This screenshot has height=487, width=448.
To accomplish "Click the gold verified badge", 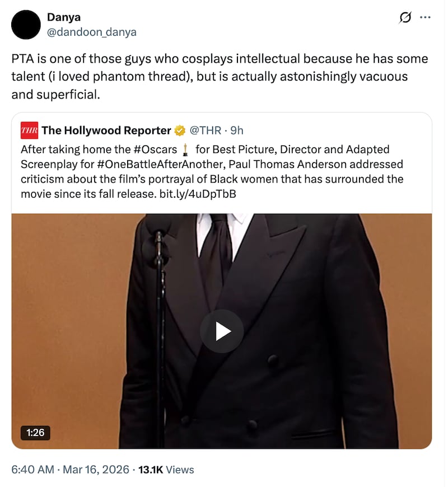I will (179, 131).
